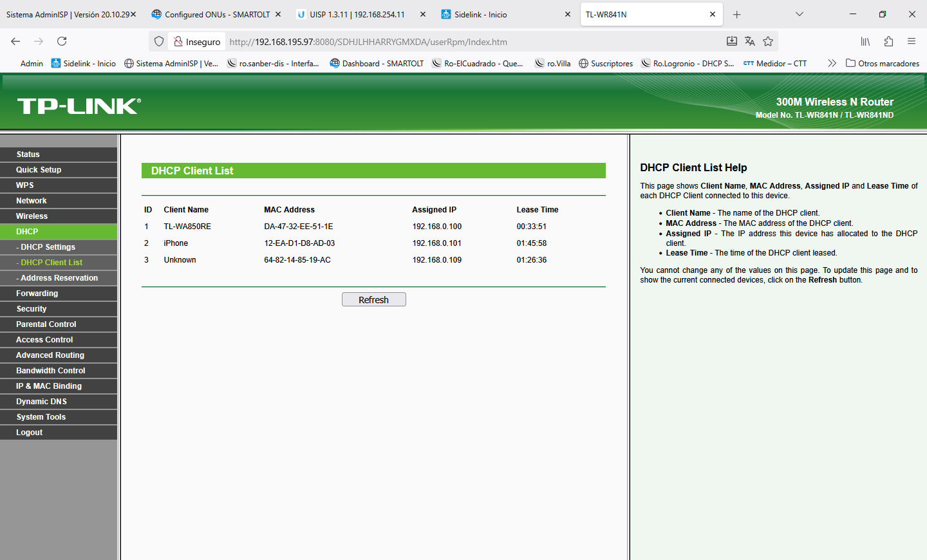The height and width of the screenshot is (560, 927).
Task: Open the translate page icon in address bar
Action: click(x=750, y=41)
